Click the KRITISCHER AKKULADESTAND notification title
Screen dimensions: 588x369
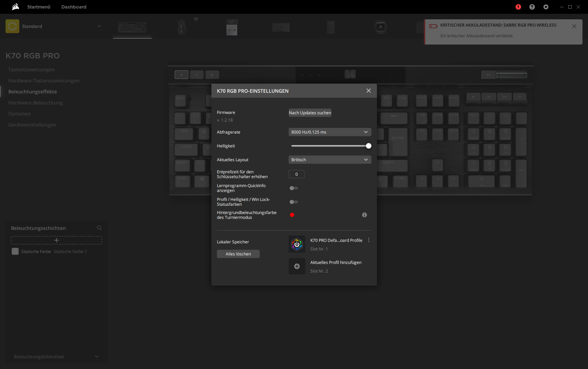pos(498,25)
